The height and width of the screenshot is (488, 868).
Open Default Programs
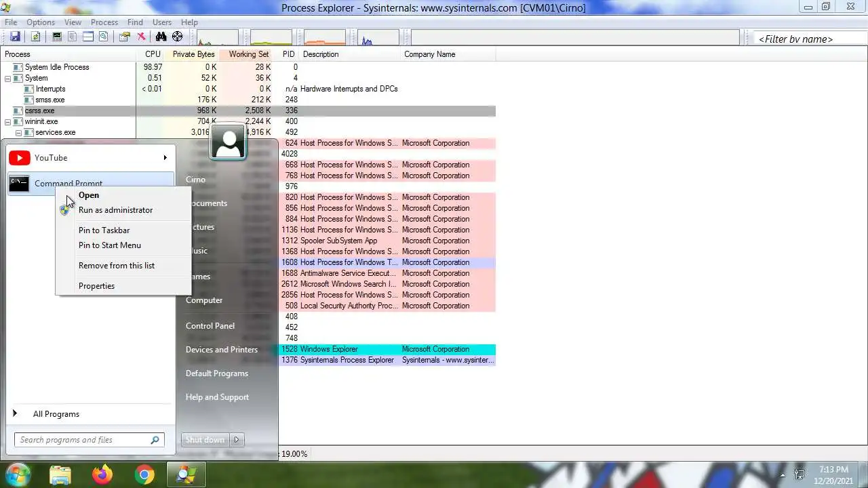[217, 373]
